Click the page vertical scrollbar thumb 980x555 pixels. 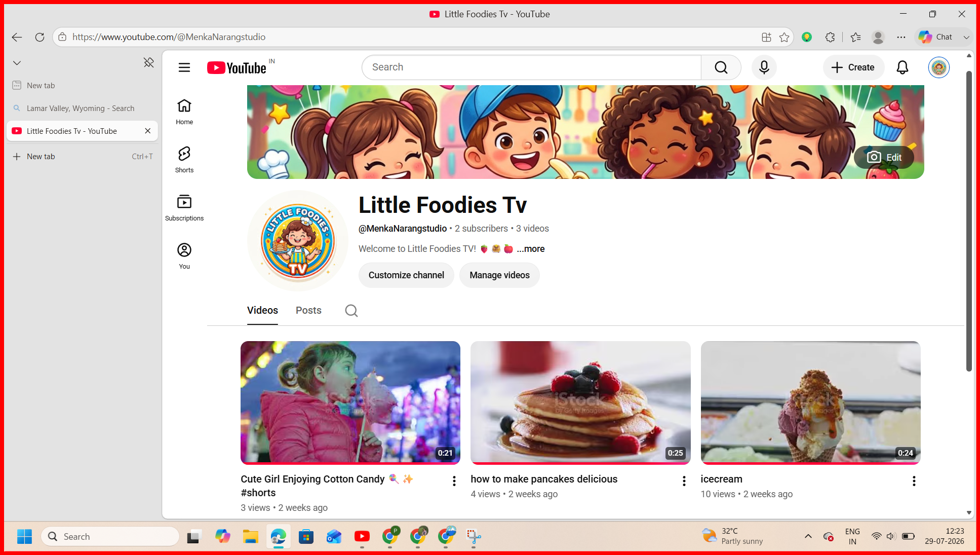click(968, 220)
